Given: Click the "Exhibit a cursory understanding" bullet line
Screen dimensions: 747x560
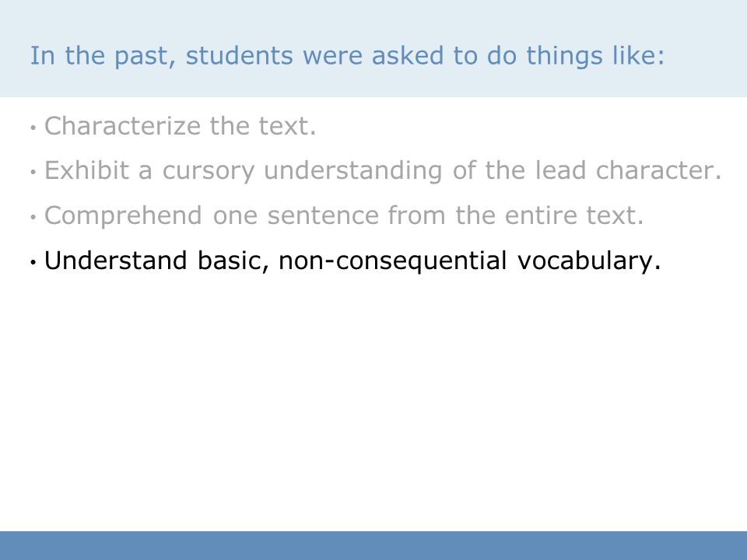Looking at the screenshot, I should click(x=383, y=170).
